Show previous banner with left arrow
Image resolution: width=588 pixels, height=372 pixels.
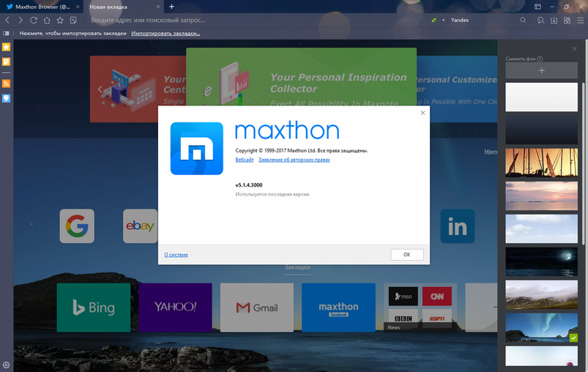click(100, 89)
